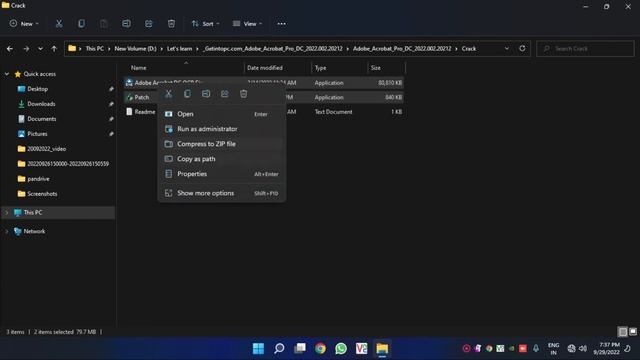This screenshot has height=360, width=640.
Task: Go forward with the Forward arrow
Action: 26,49
